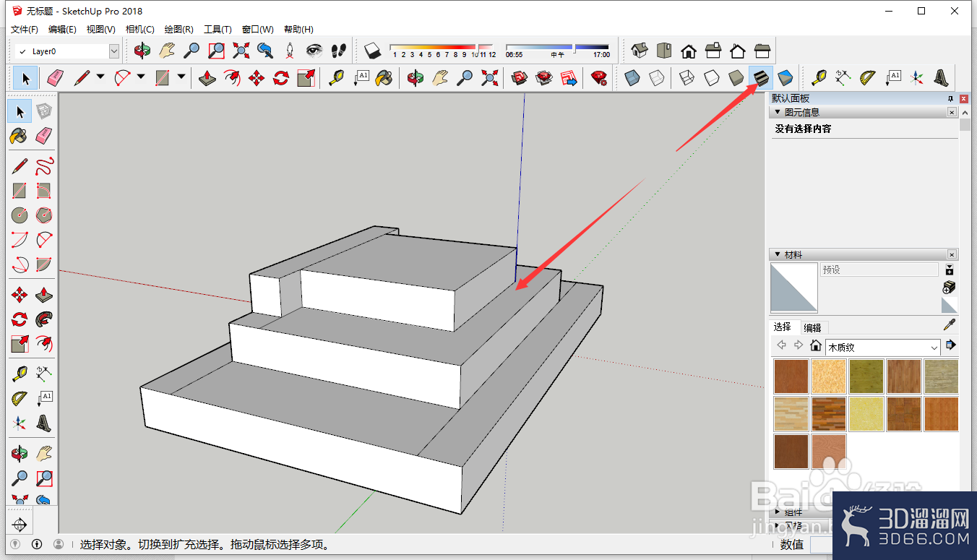Image resolution: width=977 pixels, height=560 pixels.
Task: Switch to Monochrome face style
Action: point(786,77)
